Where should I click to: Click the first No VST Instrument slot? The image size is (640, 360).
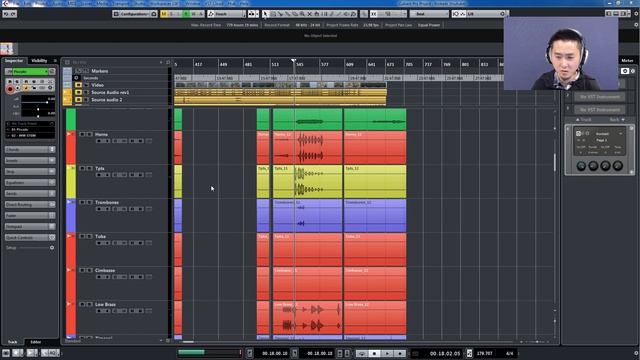click(x=600, y=97)
